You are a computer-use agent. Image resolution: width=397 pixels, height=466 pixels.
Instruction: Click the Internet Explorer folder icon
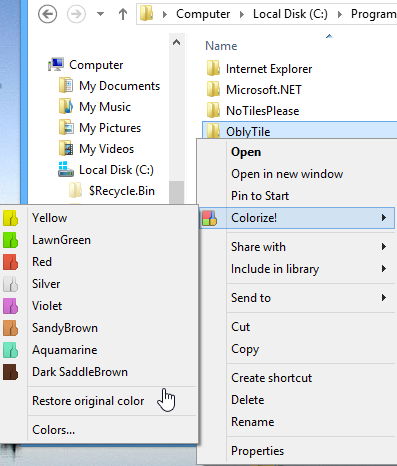[213, 68]
